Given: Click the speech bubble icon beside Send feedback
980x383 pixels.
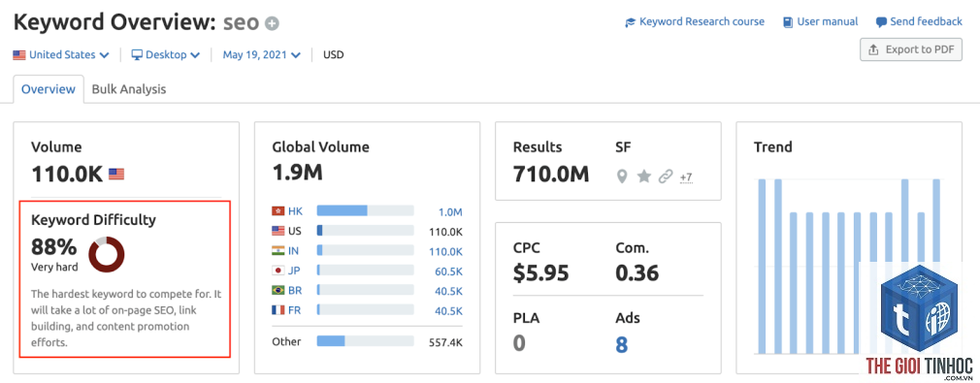Looking at the screenshot, I should point(881,22).
